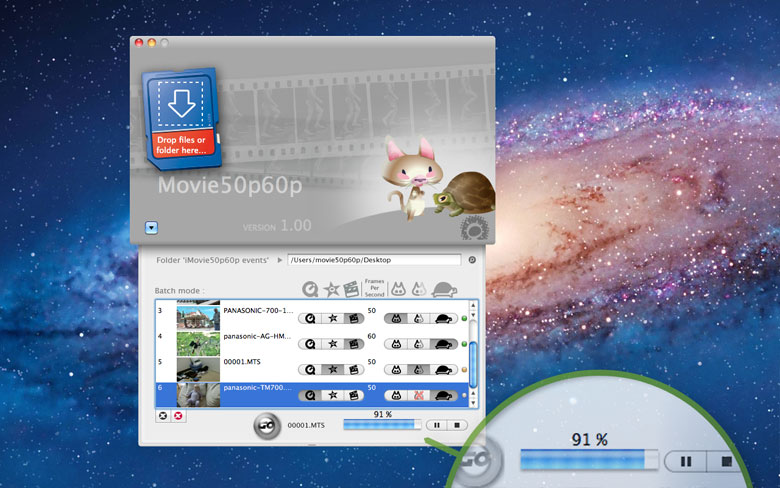Select clapperboard output for panasonic-AG-HM row
This screenshot has width=780, height=488.
(x=353, y=344)
